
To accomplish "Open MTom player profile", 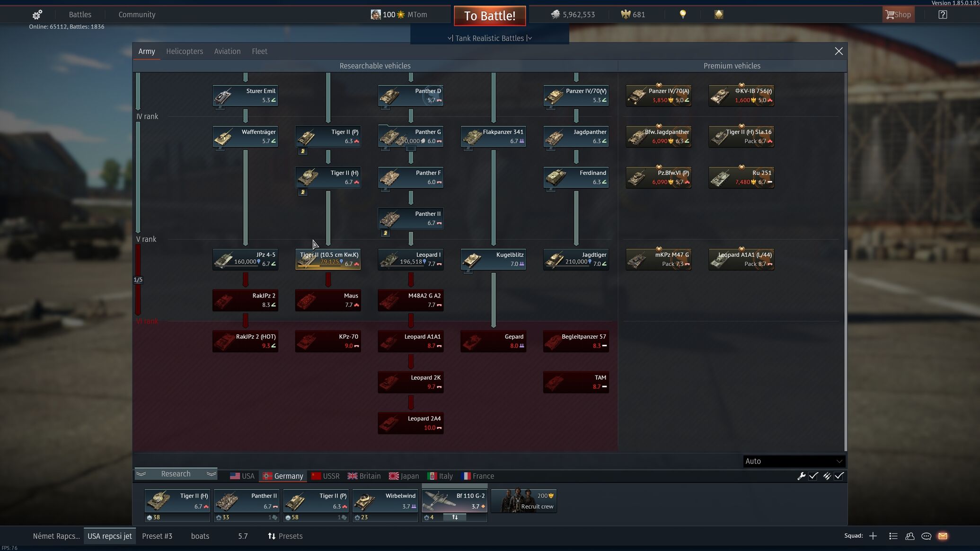I will (398, 15).
